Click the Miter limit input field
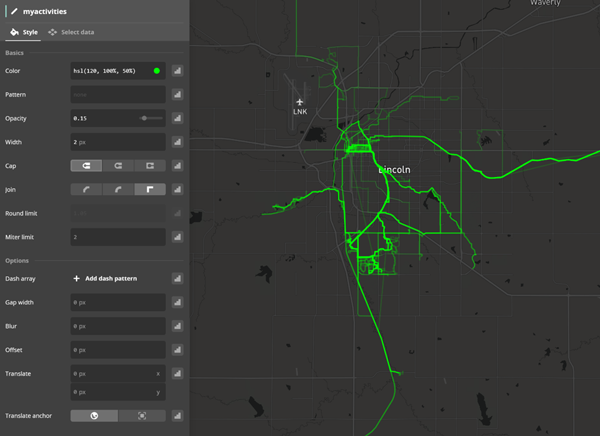Screen dimensions: 600x436 pyautogui.click(x=118, y=237)
